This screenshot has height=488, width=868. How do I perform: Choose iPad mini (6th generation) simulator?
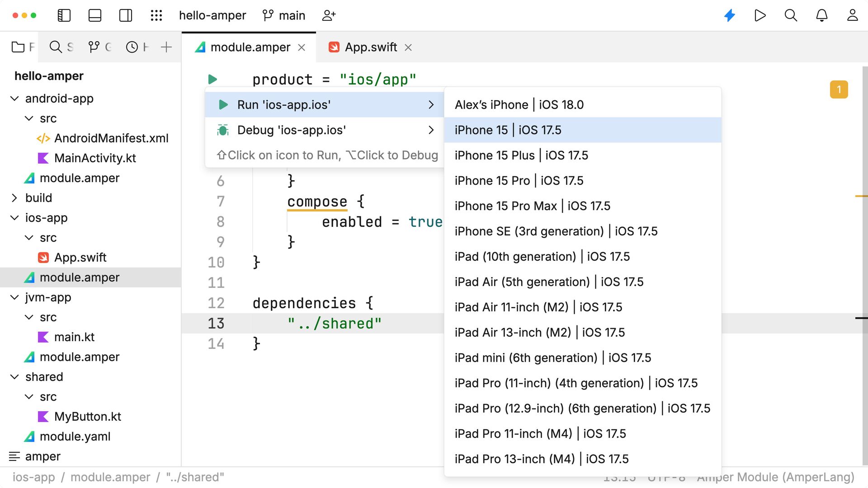(583, 358)
